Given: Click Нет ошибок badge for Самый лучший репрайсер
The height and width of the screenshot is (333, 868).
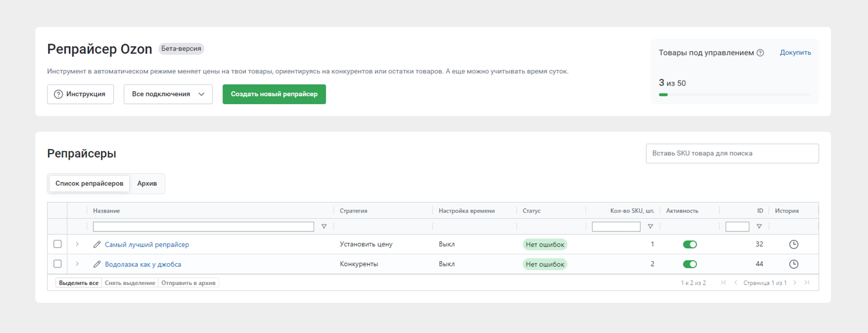Looking at the screenshot, I should coord(545,245).
